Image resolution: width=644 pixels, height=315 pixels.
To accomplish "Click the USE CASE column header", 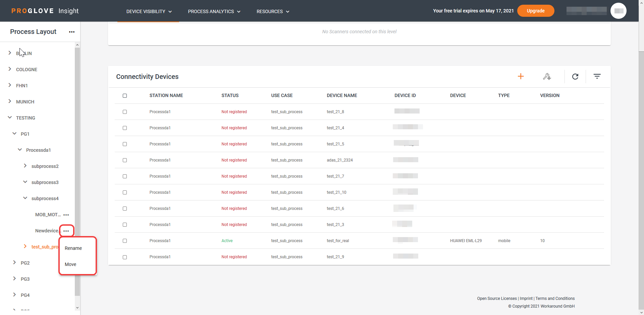I will tap(282, 96).
